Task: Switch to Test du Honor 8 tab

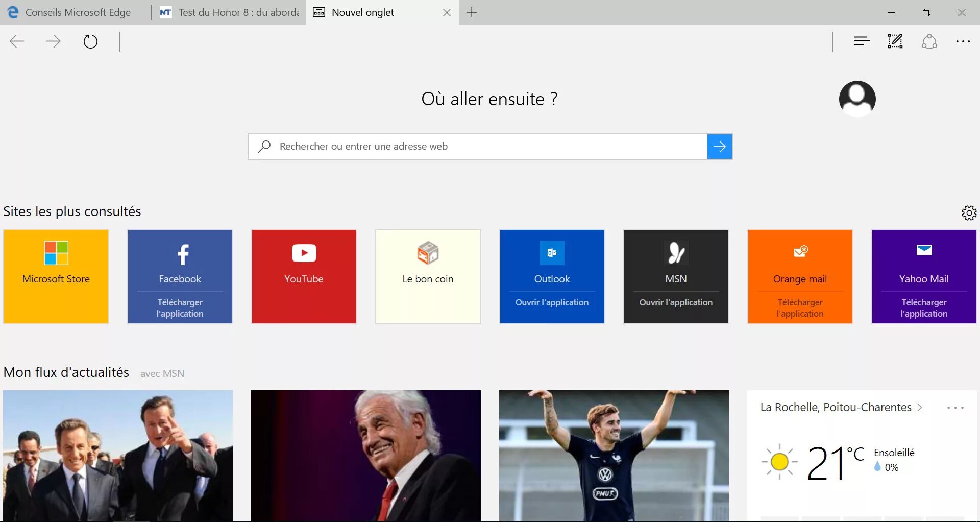Action: pyautogui.click(x=230, y=12)
